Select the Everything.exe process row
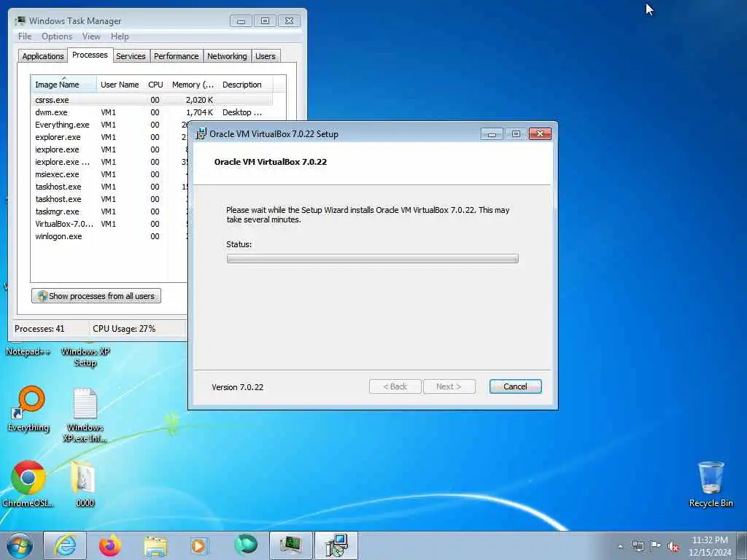The width and height of the screenshot is (747, 560). [x=109, y=125]
